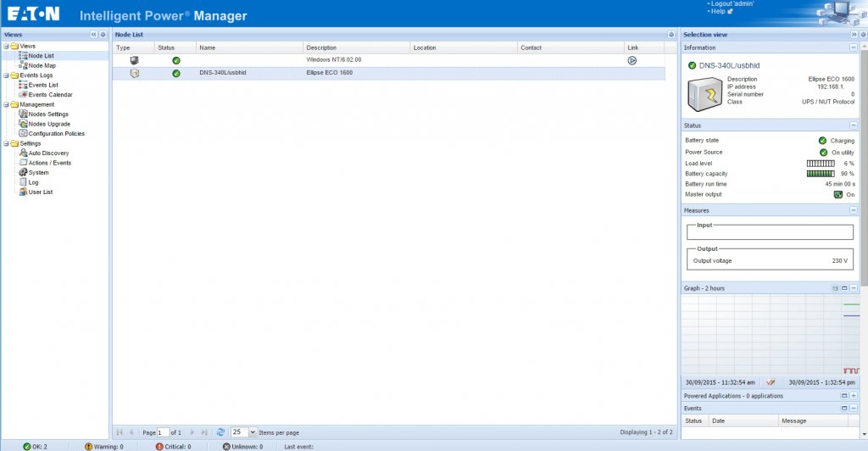This screenshot has height=451, width=868.
Task: Click the Battery capacity level bar
Action: 820,174
